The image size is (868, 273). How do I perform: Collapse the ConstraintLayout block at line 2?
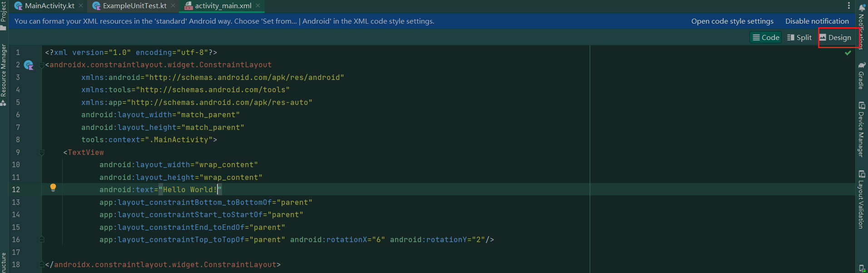[x=42, y=65]
